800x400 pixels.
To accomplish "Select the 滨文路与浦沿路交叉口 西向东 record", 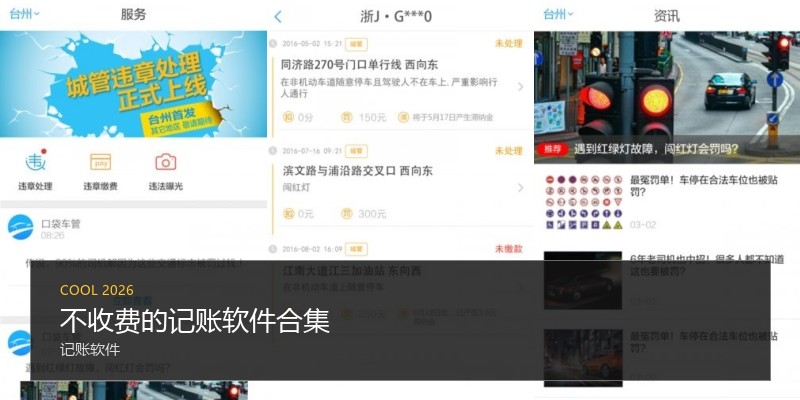I will click(358, 171).
